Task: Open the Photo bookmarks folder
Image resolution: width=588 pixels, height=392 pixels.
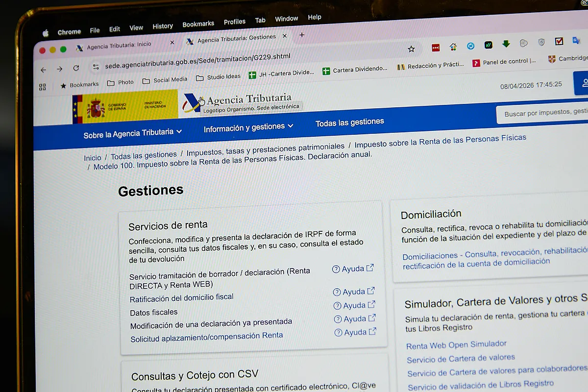Action: [x=121, y=82]
